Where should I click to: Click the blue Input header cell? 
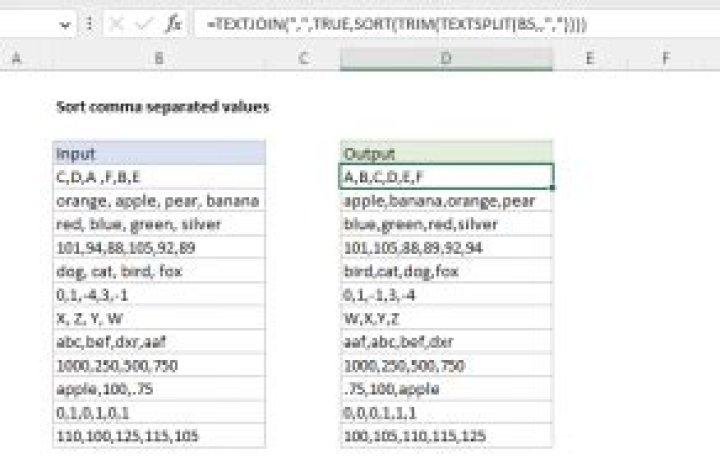[x=159, y=153]
